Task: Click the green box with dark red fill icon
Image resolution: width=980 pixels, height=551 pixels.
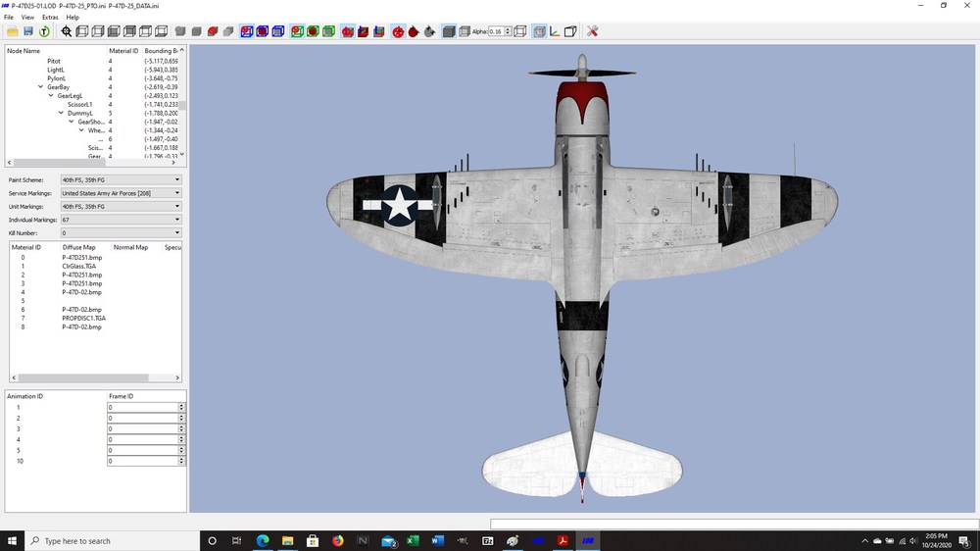Action: tap(313, 31)
